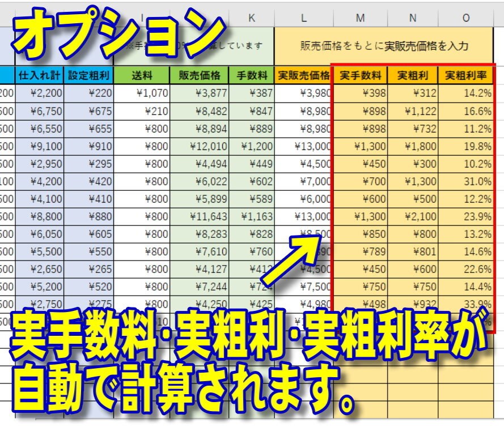
Task: Select the ¥7,244 販売価格 cell
Action: tap(200, 287)
